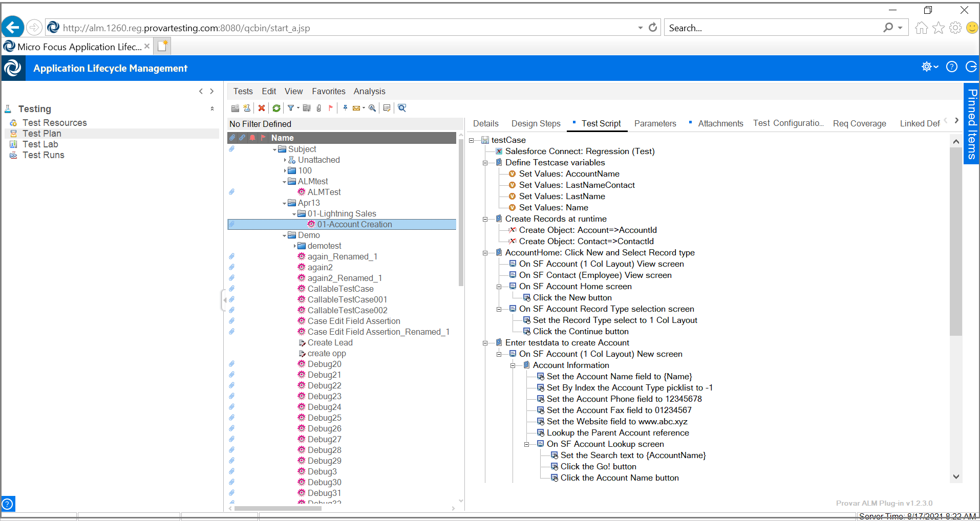Open the browser home icon

pyautogui.click(x=921, y=28)
